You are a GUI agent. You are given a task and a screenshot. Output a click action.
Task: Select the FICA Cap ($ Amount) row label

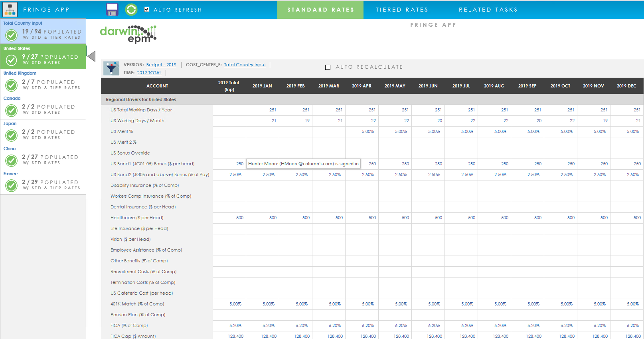coord(133,336)
